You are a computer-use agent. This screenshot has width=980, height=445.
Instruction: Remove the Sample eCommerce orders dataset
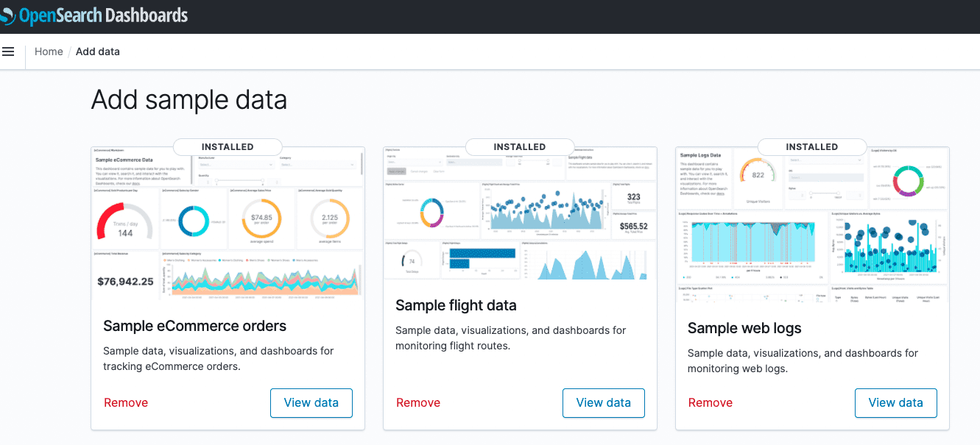click(x=125, y=402)
